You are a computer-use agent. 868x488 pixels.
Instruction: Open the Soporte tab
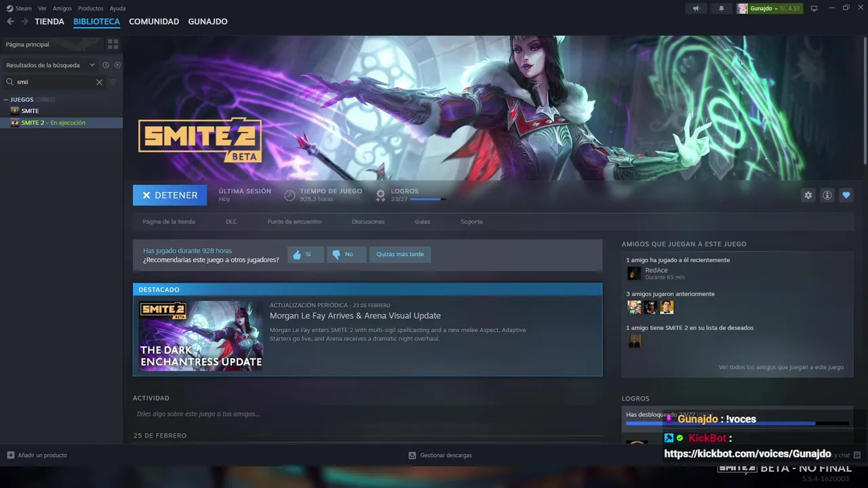click(471, 222)
